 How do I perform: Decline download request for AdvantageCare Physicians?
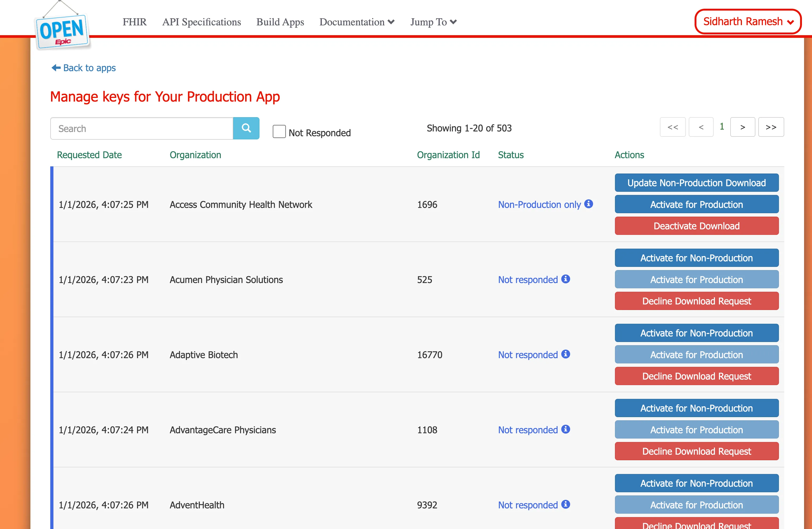coord(697,451)
